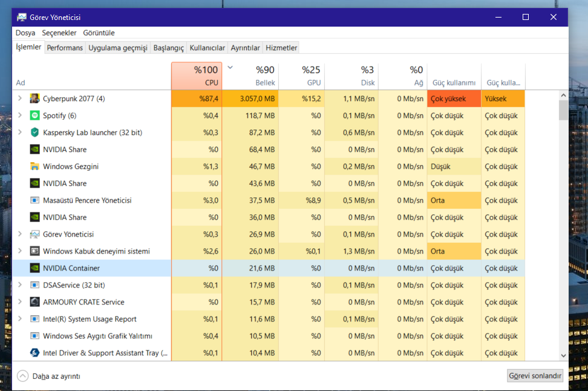Expand the Windows Kabuk deneyimi sistemi row
The width and height of the screenshot is (588, 391).
click(x=20, y=251)
